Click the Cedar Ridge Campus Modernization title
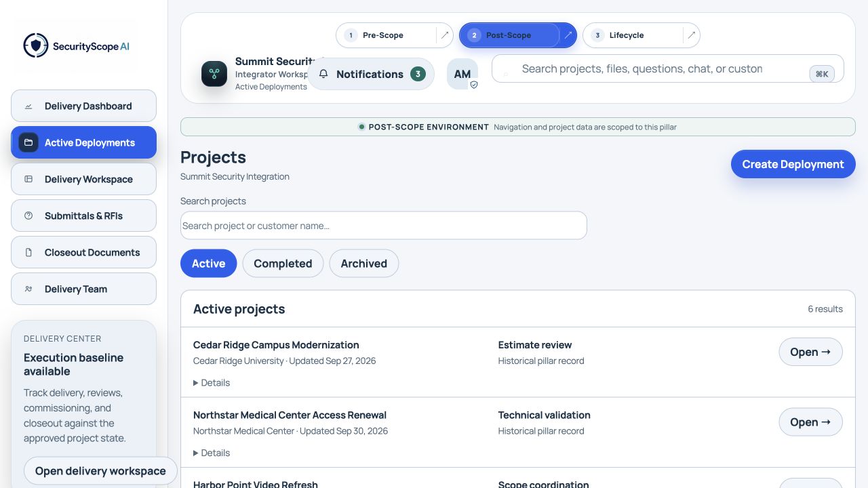Image resolution: width=868 pixels, height=488 pixels. (x=276, y=345)
